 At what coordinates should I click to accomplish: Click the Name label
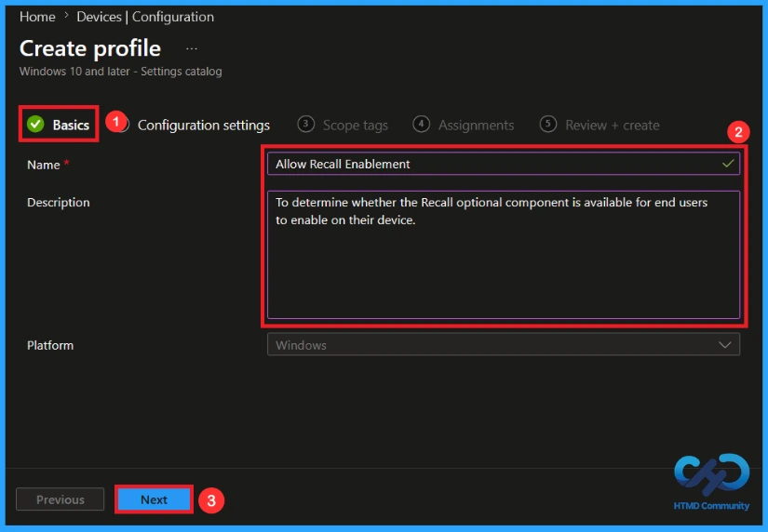(x=44, y=165)
